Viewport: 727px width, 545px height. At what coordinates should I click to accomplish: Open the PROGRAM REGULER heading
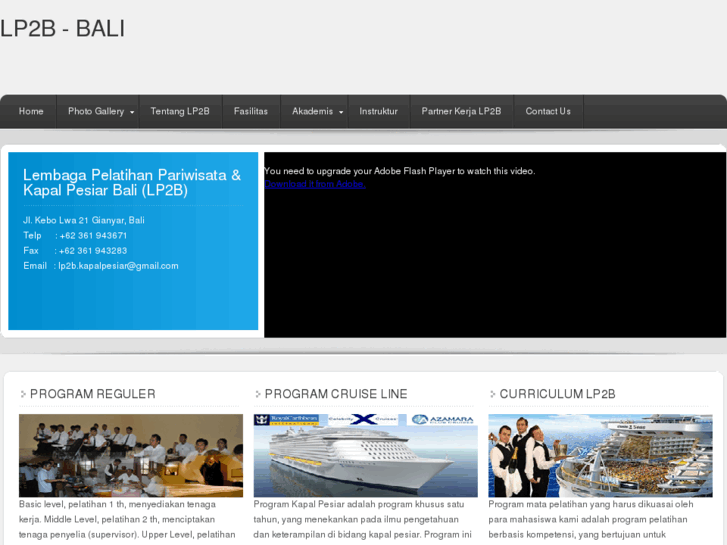click(x=93, y=394)
